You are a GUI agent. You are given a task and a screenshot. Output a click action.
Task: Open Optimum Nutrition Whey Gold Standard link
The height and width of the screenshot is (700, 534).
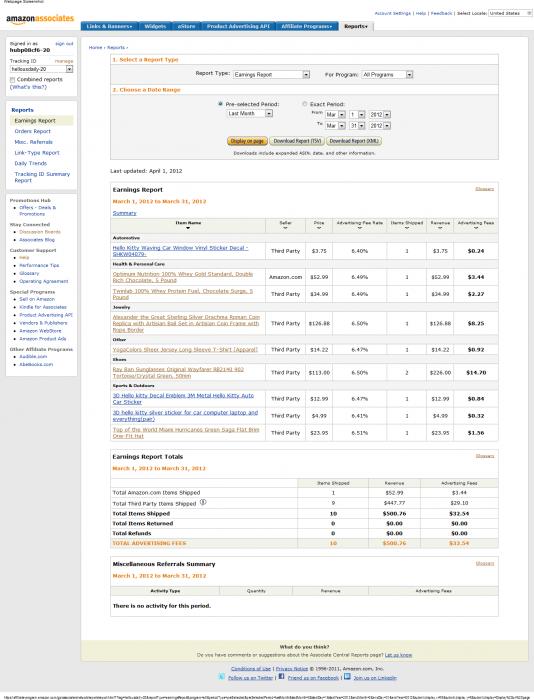coord(183,277)
